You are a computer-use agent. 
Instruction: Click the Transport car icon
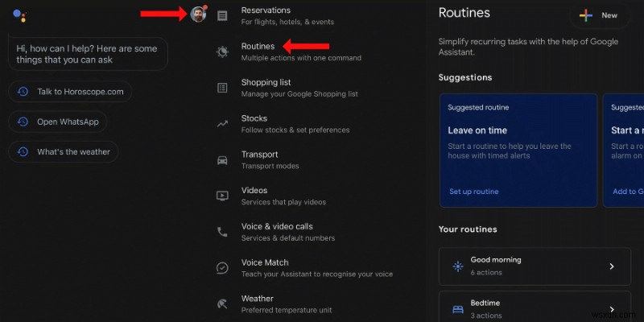coord(222,160)
